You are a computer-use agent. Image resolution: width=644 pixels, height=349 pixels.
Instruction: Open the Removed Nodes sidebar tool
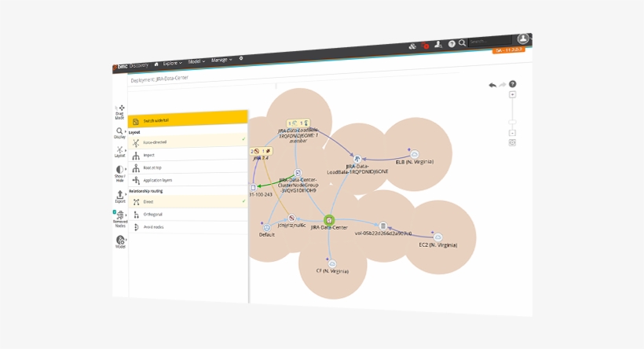tap(120, 219)
